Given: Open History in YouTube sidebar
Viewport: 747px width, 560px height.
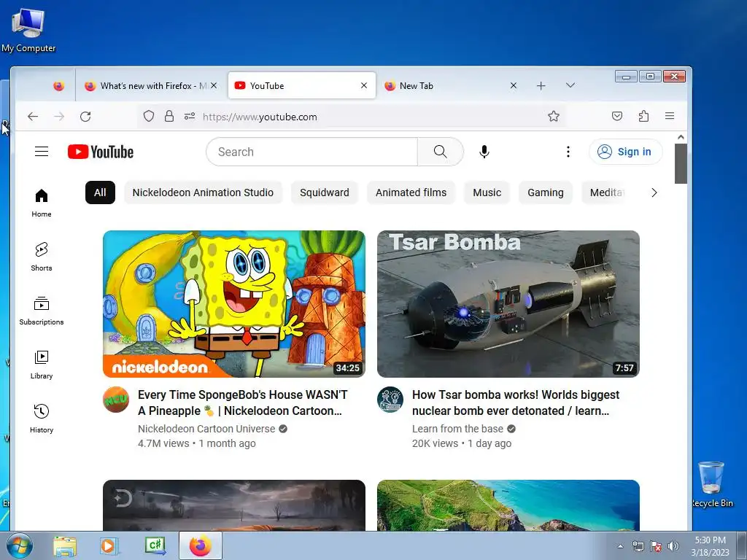Looking at the screenshot, I should 42,419.
